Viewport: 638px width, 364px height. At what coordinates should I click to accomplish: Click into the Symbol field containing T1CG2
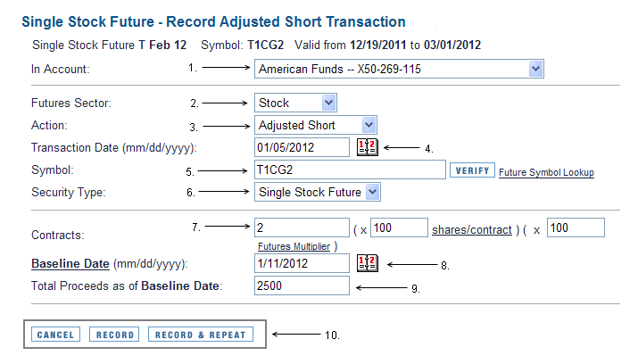click(x=351, y=170)
